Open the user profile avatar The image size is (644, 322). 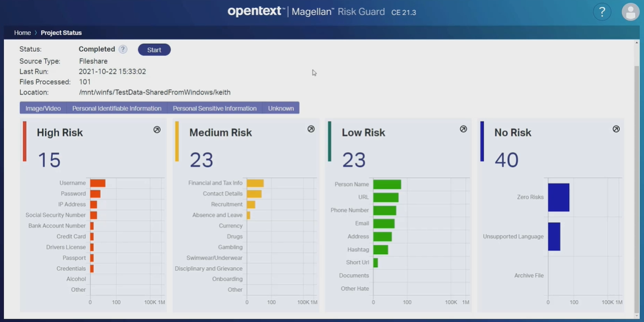coord(631,12)
